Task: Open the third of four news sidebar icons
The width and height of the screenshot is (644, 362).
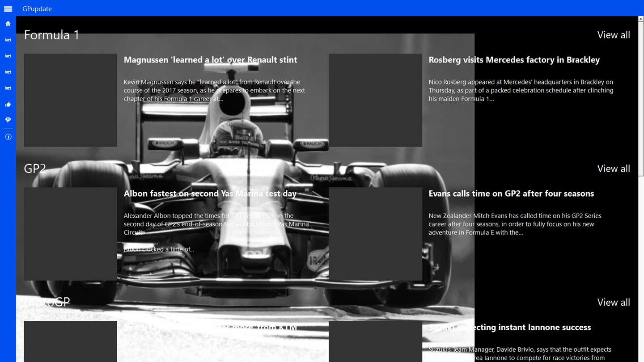Action: (8, 72)
